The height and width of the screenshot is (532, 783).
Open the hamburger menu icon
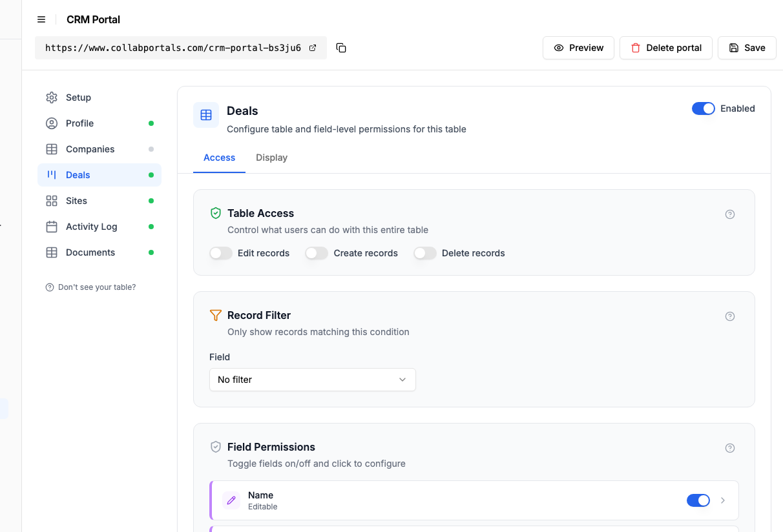point(41,19)
